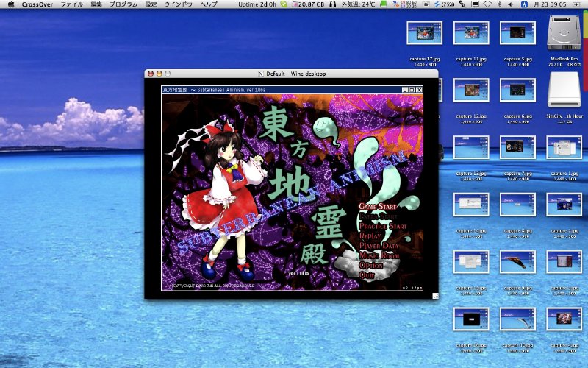This screenshot has width=588, height=368.
Task: Click the date and time 月 23 09 05
Action: [550, 4]
